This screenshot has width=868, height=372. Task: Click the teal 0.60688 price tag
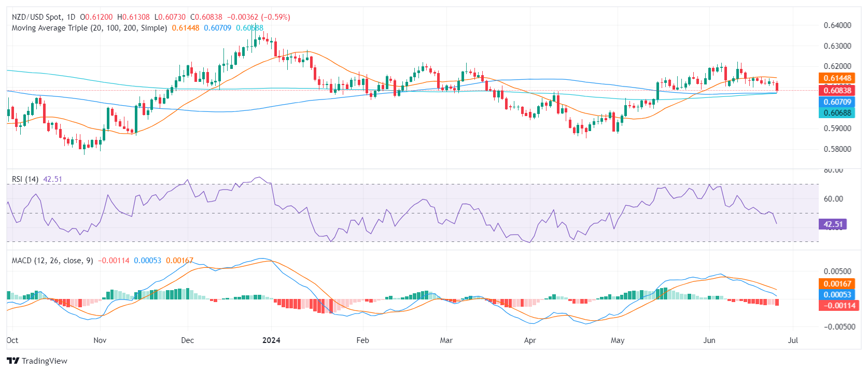click(837, 113)
